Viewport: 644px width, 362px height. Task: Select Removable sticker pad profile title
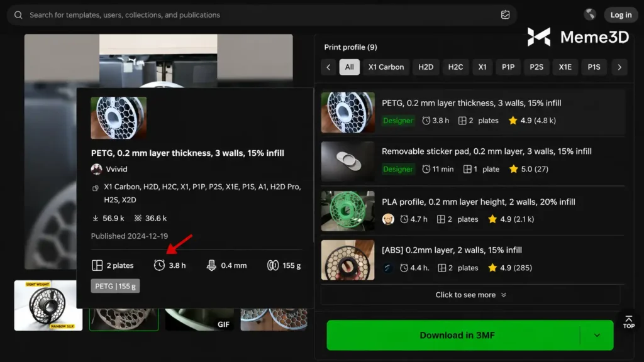(x=487, y=151)
